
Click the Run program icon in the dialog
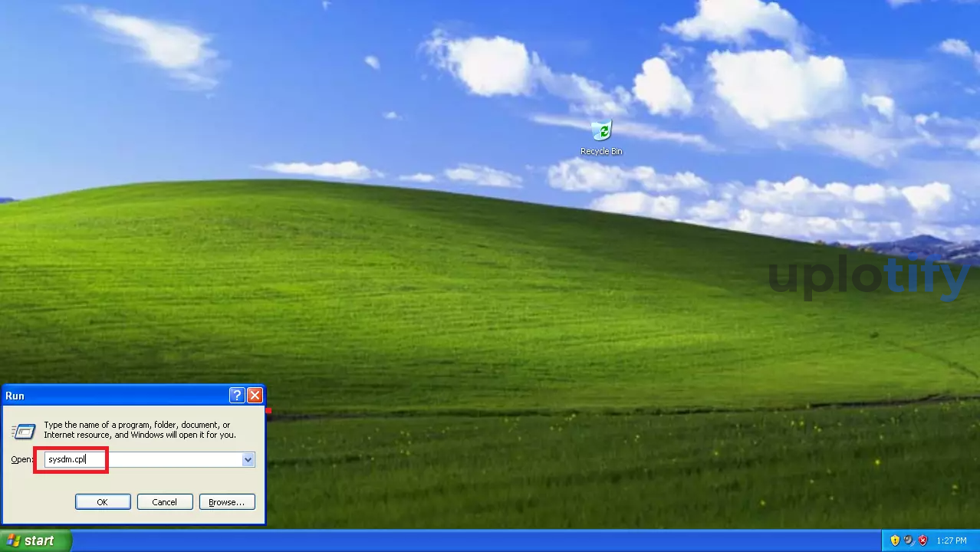[x=24, y=431]
